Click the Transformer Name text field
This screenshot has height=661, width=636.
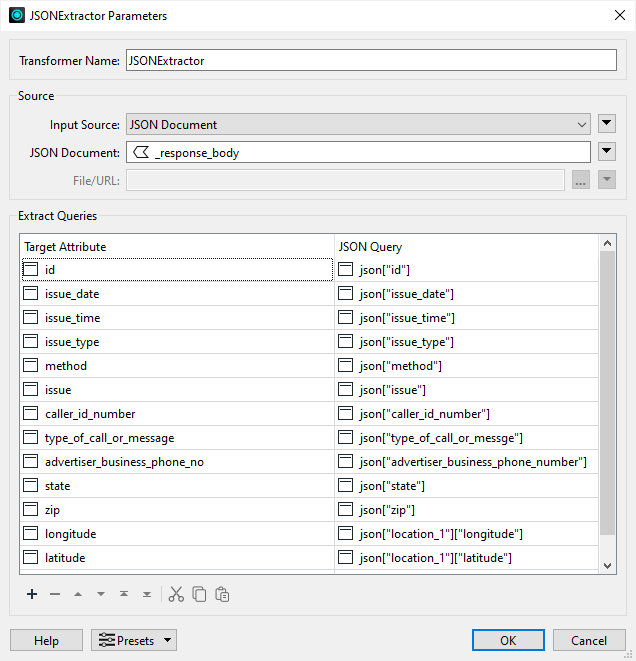pyautogui.click(x=370, y=61)
